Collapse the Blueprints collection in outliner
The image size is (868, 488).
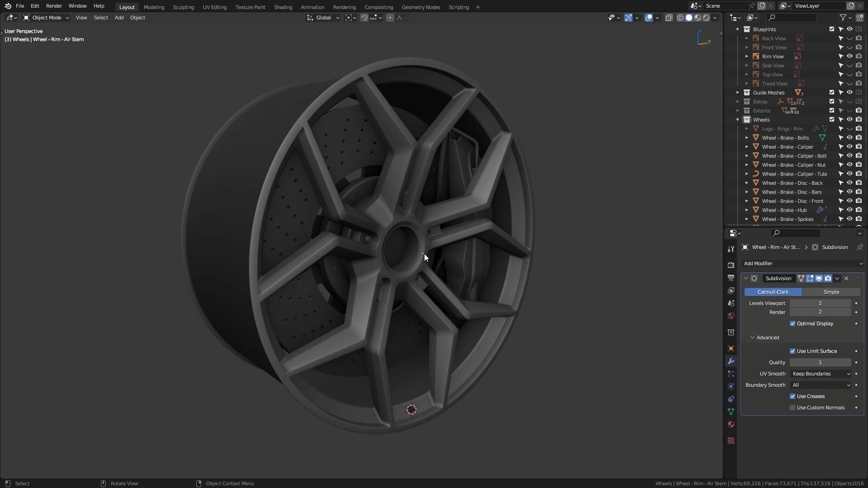coord(737,29)
